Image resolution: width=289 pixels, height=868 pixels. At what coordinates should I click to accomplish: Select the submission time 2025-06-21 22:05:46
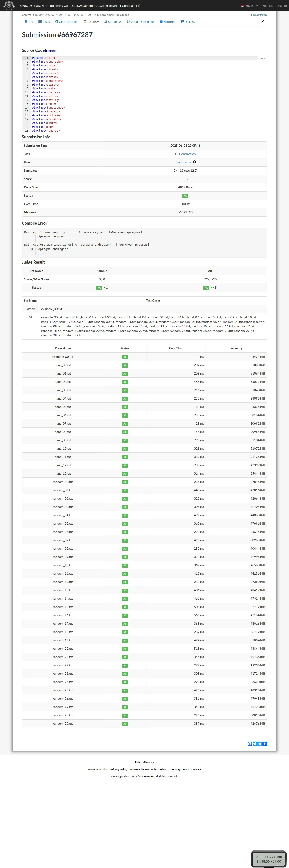coord(185,146)
